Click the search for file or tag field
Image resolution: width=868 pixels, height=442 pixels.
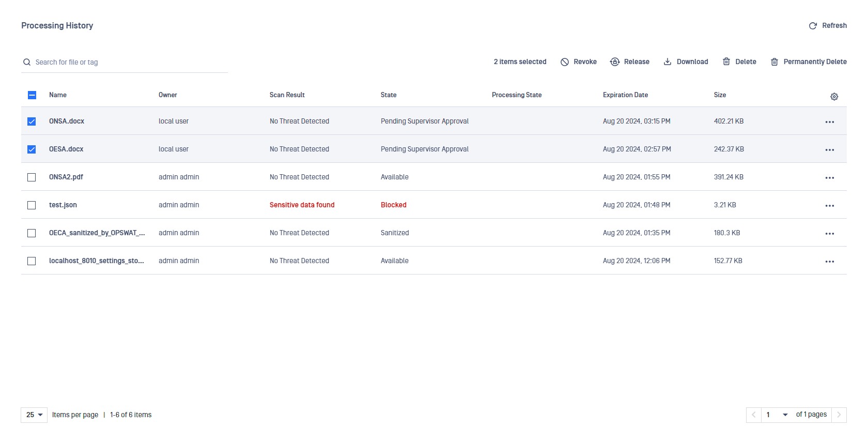tap(129, 63)
